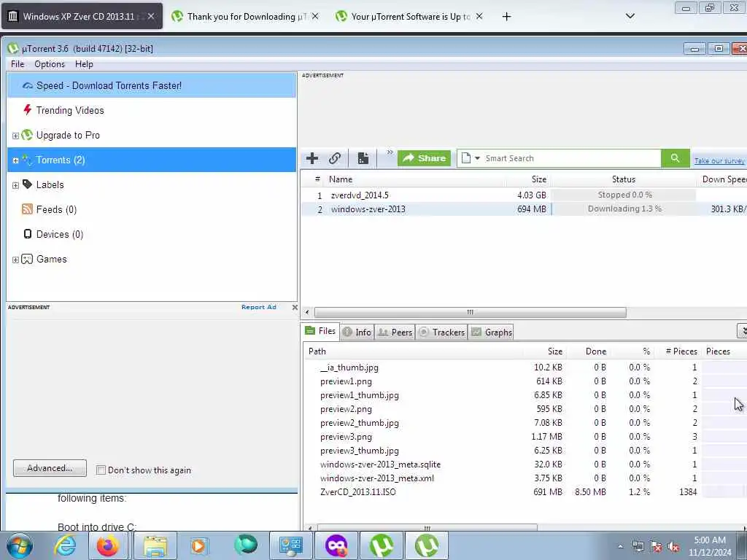This screenshot has width=747, height=560.
Task: Sort torrents by Status column header
Action: click(623, 179)
